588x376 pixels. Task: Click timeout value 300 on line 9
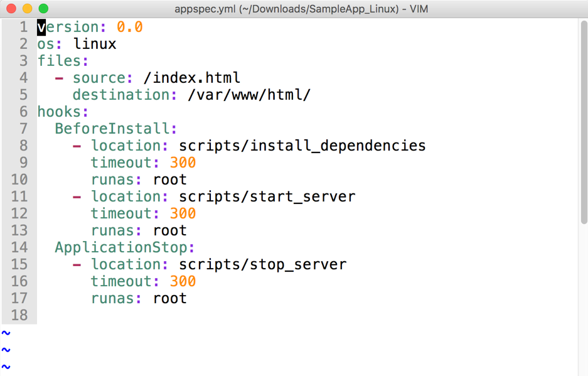[183, 163]
